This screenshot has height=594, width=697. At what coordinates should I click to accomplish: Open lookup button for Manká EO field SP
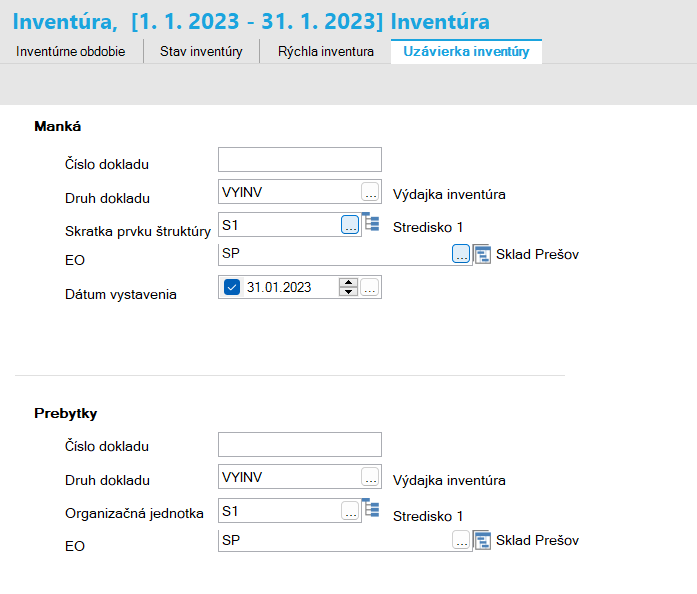click(x=461, y=253)
